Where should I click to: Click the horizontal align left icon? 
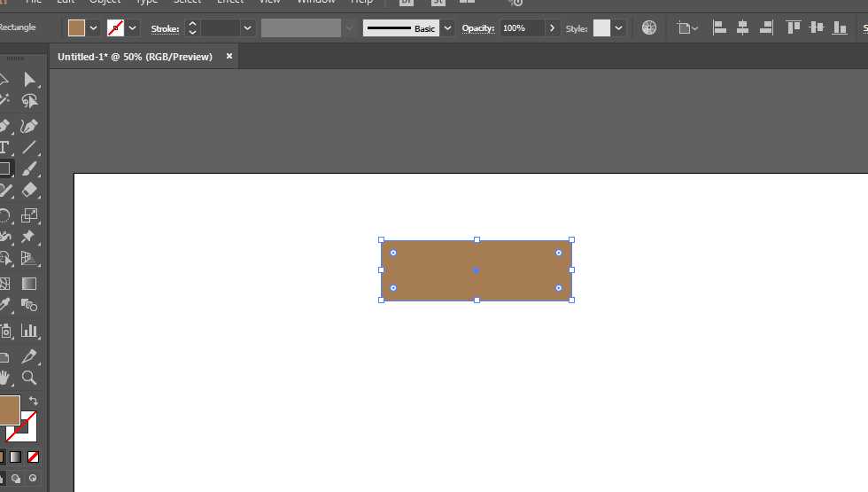(719, 27)
